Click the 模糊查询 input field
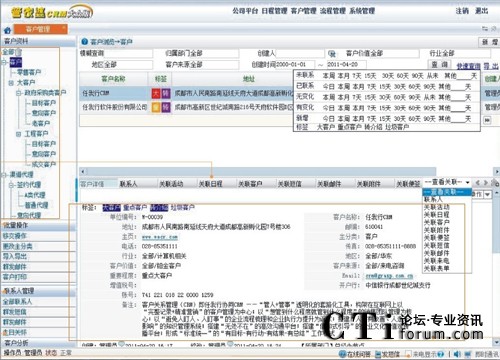Viewport: 500px width, 360px height. [129, 53]
